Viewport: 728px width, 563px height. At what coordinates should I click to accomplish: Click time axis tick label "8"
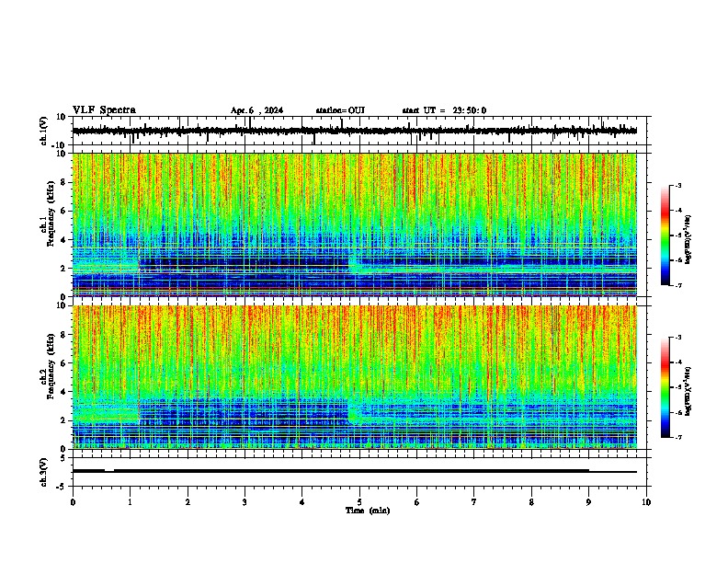point(531,502)
